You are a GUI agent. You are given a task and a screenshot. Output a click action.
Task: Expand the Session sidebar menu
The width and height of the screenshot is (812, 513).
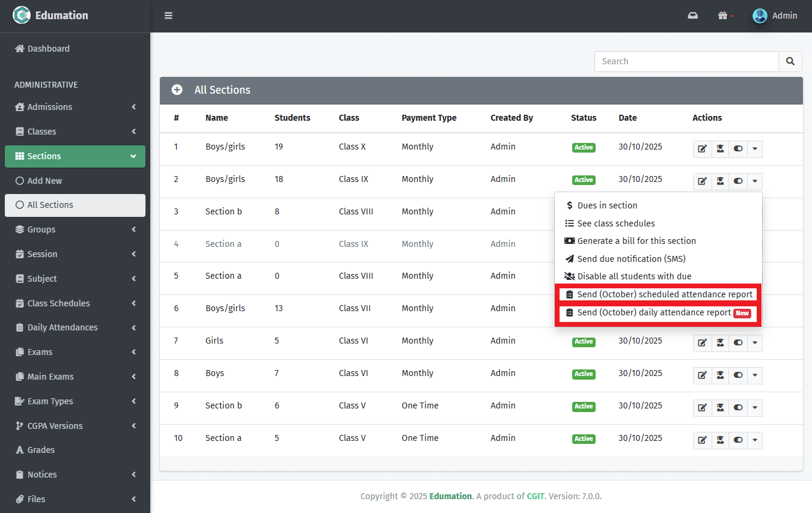(x=75, y=254)
